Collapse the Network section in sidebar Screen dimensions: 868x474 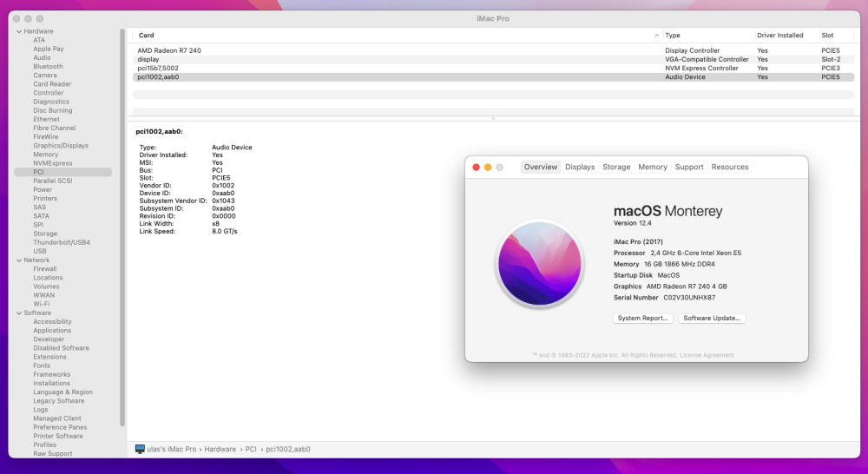(19, 260)
